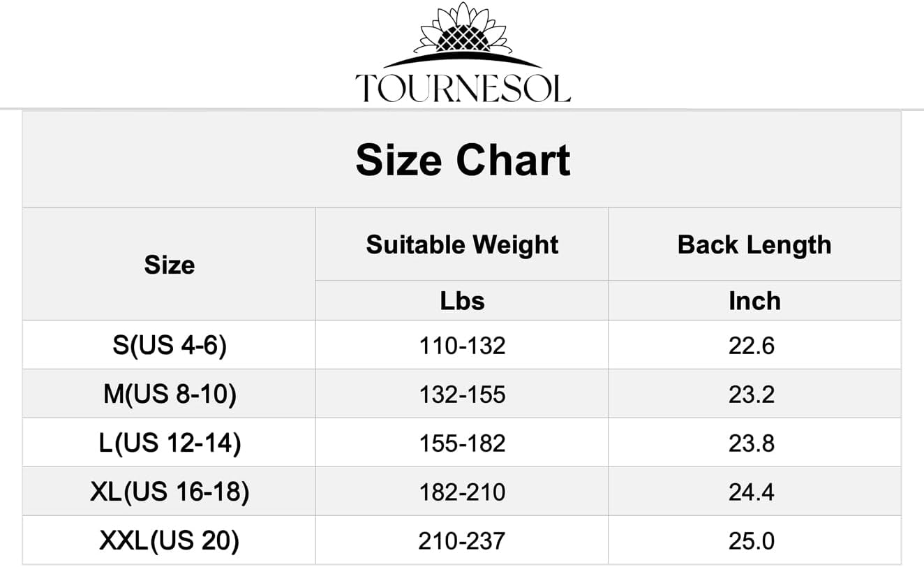This screenshot has height=567, width=924.
Task: Click the TOURNESOL brand name text
Action: click(463, 89)
